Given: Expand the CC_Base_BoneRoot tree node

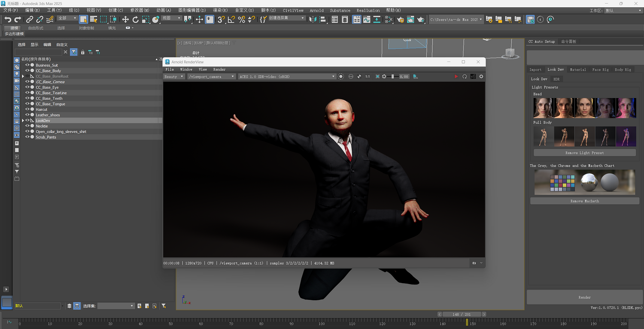Looking at the screenshot, I should pyautogui.click(x=23, y=76).
